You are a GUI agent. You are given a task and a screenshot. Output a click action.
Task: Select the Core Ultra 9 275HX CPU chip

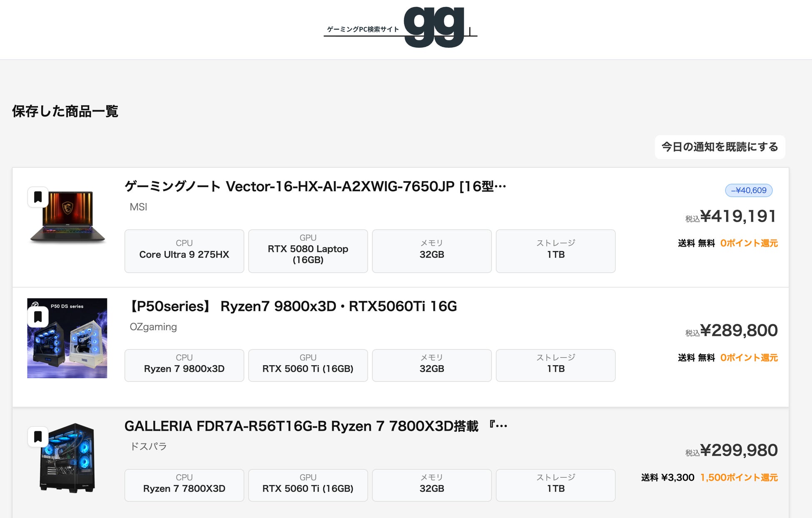pos(184,251)
